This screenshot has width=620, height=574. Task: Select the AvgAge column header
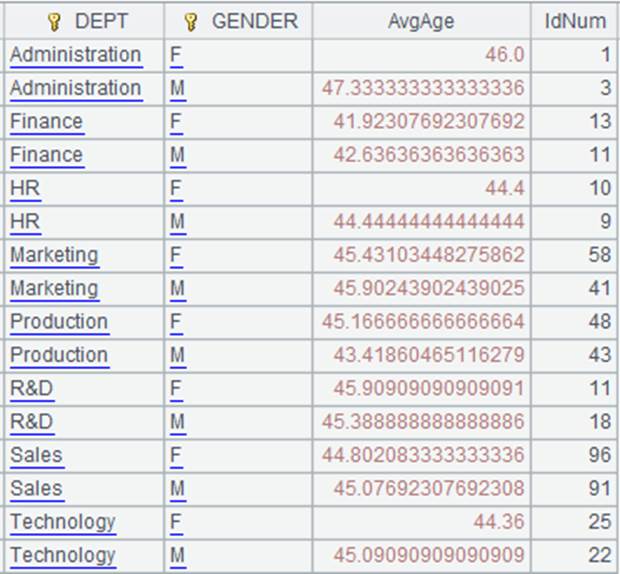click(421, 21)
